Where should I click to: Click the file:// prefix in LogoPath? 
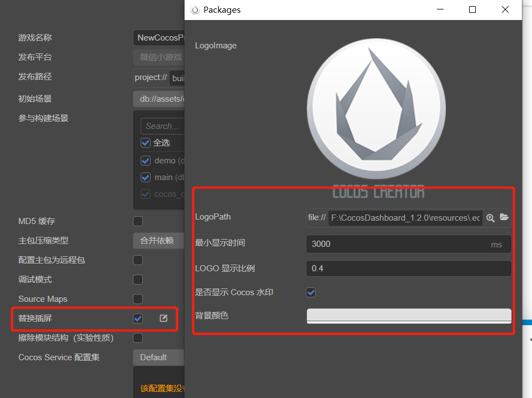click(x=317, y=217)
